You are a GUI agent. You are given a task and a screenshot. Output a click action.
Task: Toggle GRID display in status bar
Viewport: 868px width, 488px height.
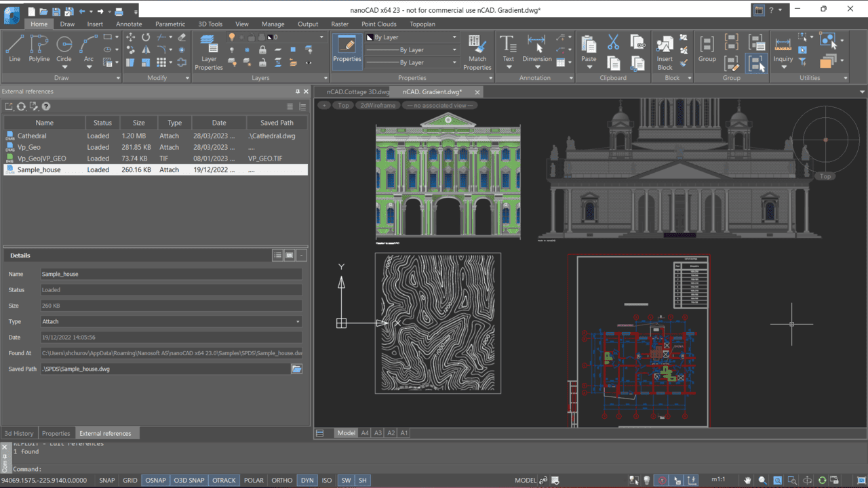tap(130, 481)
